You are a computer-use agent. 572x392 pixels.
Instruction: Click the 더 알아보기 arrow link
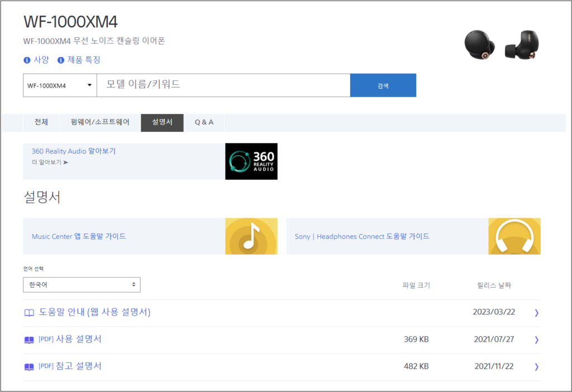pyautogui.click(x=50, y=162)
